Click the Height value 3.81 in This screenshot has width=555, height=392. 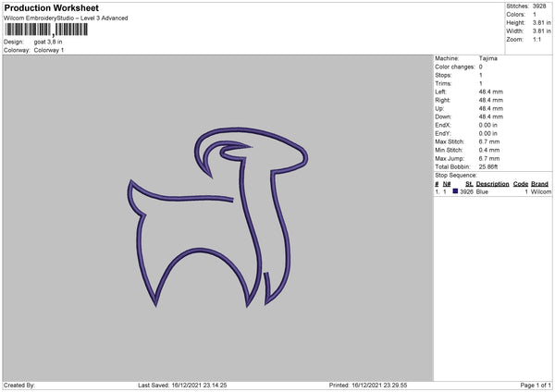point(541,22)
